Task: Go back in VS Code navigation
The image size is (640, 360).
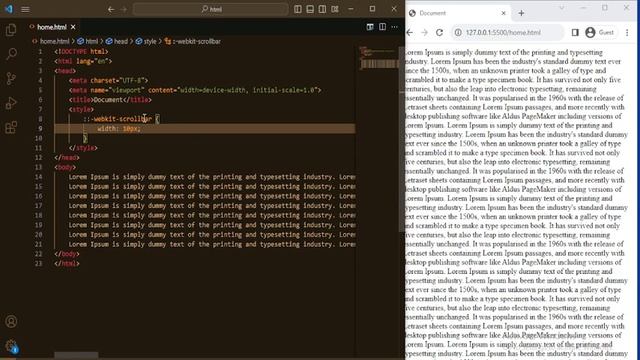Action: click(111, 9)
